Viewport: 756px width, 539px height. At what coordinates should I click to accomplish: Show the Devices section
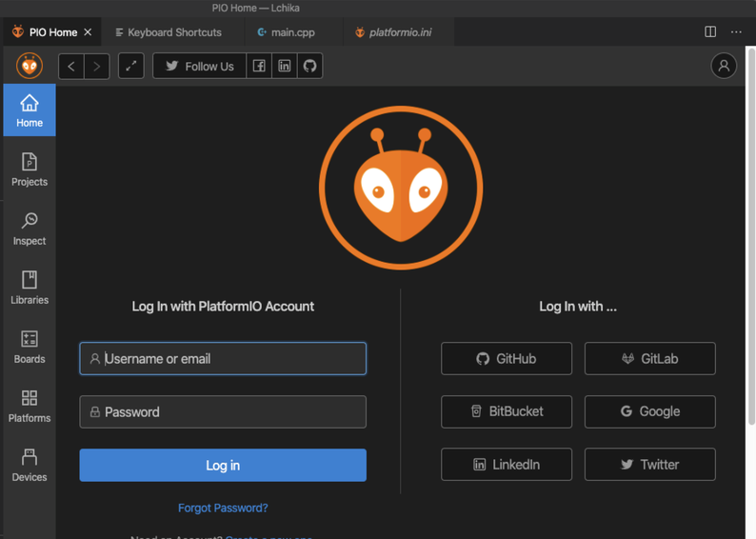pos(30,464)
